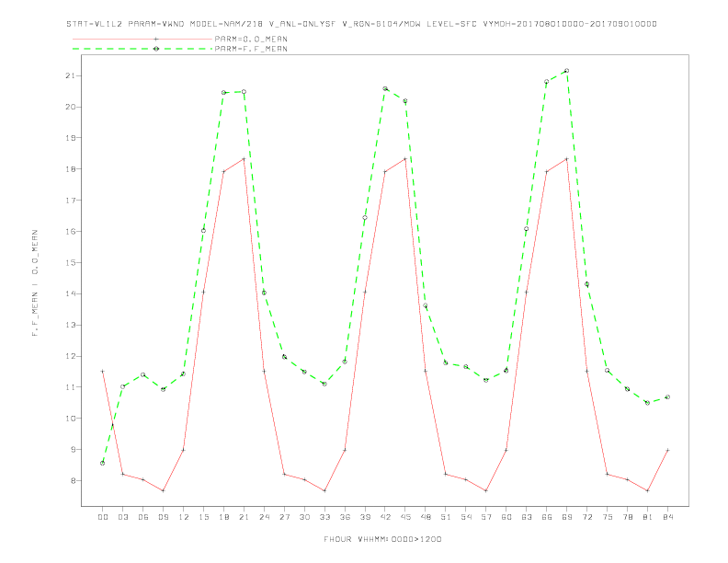Viewport: 728px width, 563px height.
Task: Click the x-axis forecast hour label 69
Action: [567, 517]
